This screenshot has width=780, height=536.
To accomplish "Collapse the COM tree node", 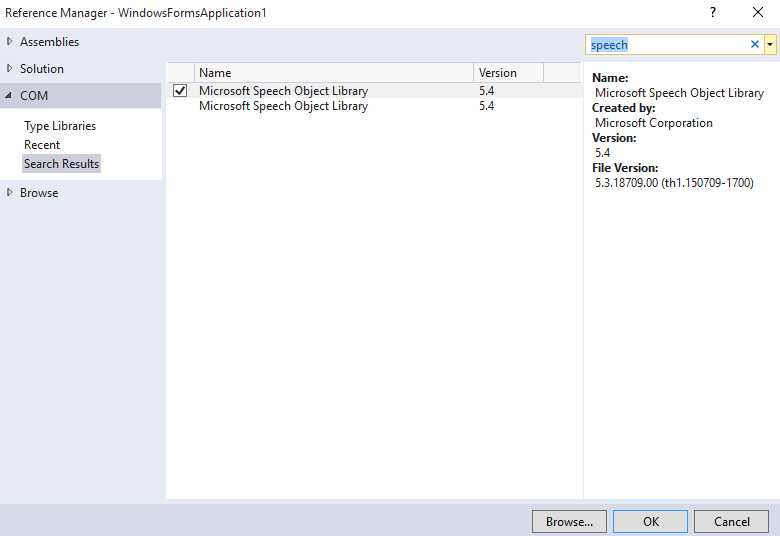I will pos(9,95).
